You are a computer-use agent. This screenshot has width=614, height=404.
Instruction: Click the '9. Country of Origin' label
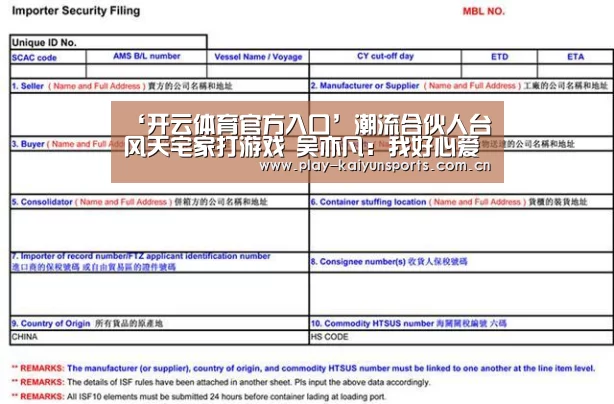pyautogui.click(x=51, y=323)
